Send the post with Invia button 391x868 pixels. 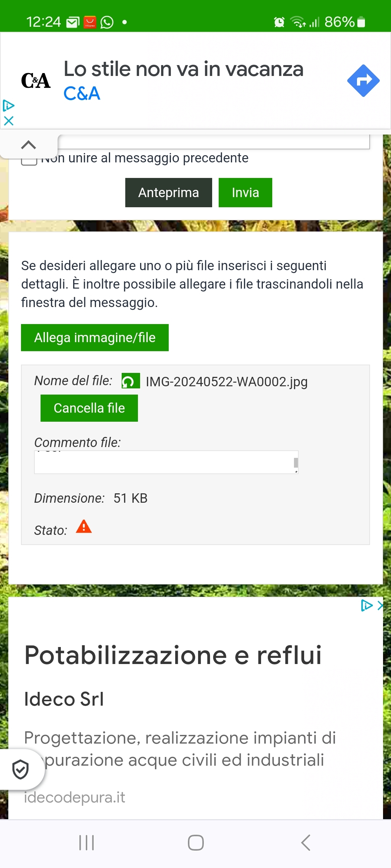245,192
